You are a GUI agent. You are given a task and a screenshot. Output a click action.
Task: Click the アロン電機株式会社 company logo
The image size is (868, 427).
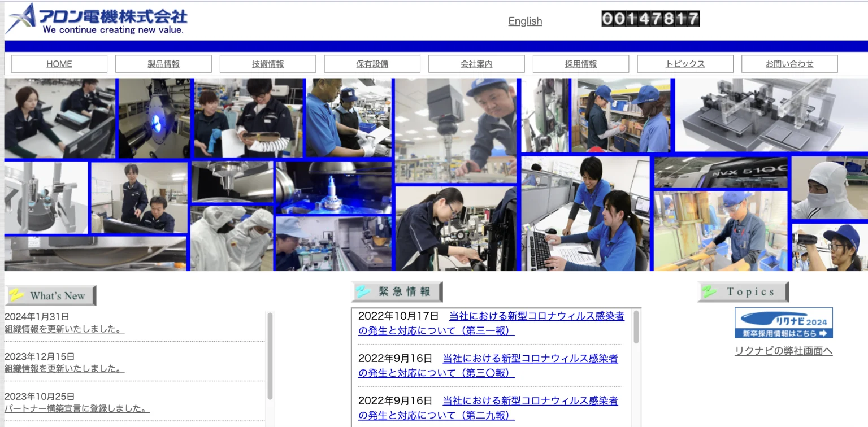(96, 19)
